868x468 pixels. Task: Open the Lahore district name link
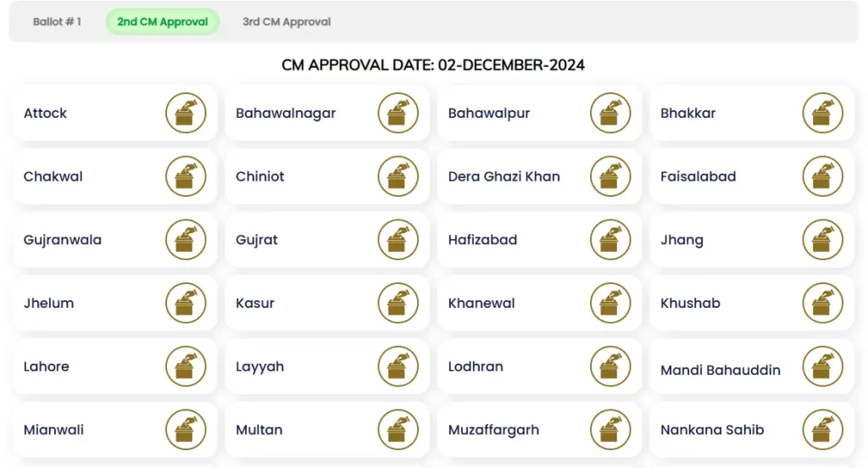(x=47, y=367)
